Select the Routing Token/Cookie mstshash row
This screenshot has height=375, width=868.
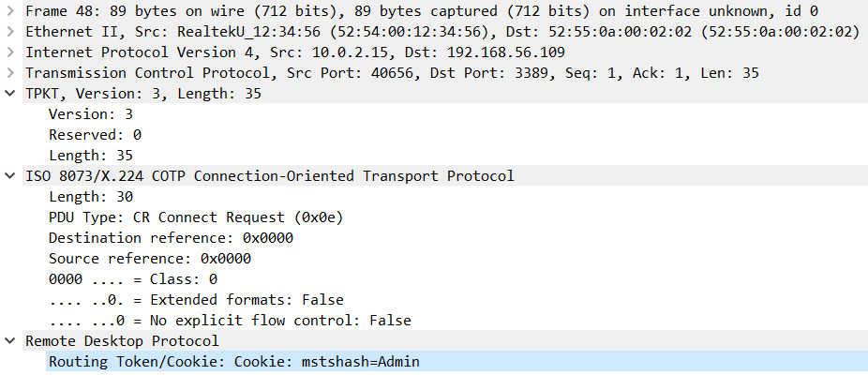pos(234,362)
